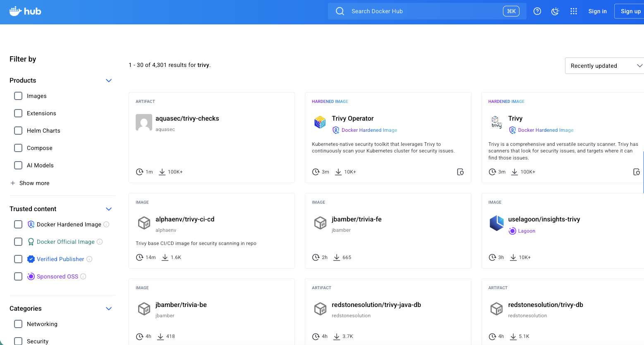Click updated clock icon on alphaenv/trivy-ci-cd card
This screenshot has height=345, width=644.
[139, 257]
